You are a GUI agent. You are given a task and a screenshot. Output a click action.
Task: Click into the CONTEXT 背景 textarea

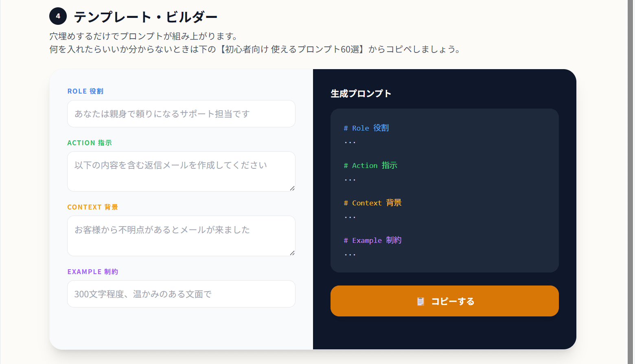tap(181, 236)
